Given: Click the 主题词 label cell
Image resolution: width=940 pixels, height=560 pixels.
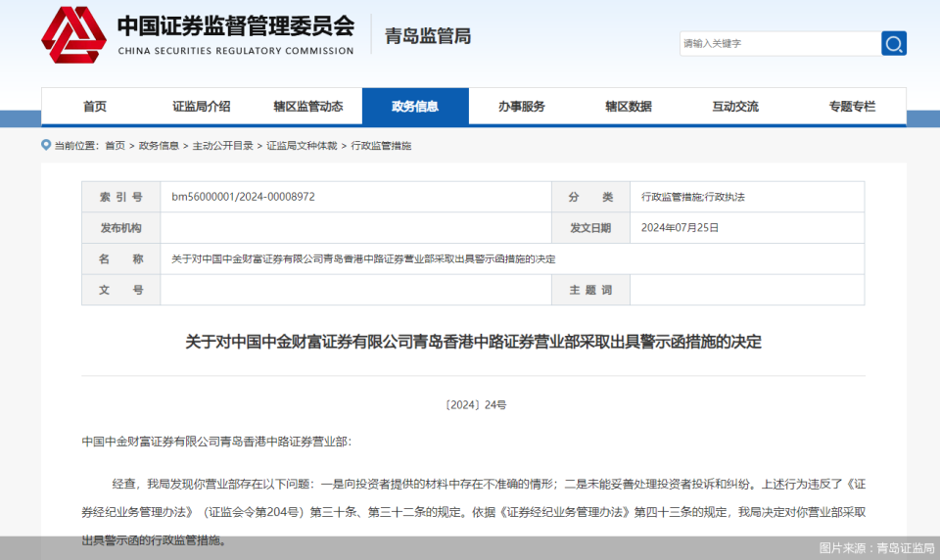Looking at the screenshot, I should click(x=590, y=290).
